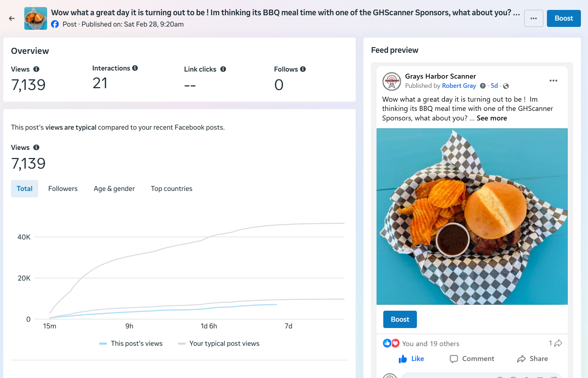Click the globe privacy icon in preview
Viewport: 588px width, 378px height.
pos(506,86)
